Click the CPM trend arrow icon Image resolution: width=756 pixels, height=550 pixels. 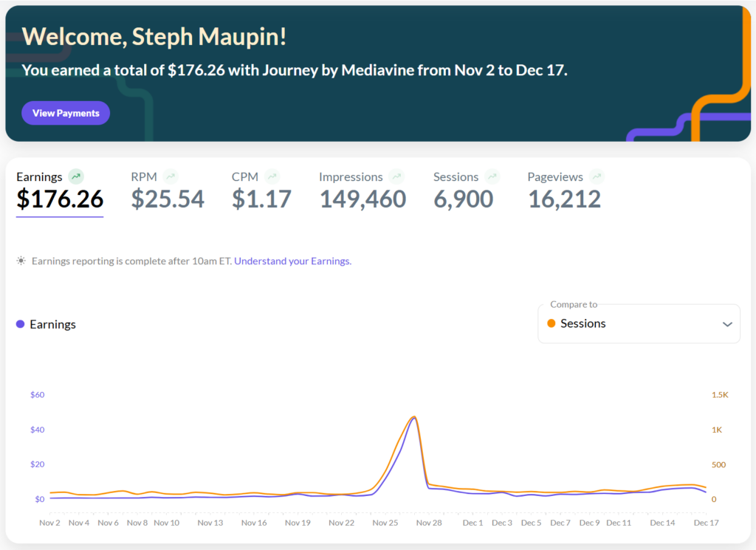[x=272, y=176]
